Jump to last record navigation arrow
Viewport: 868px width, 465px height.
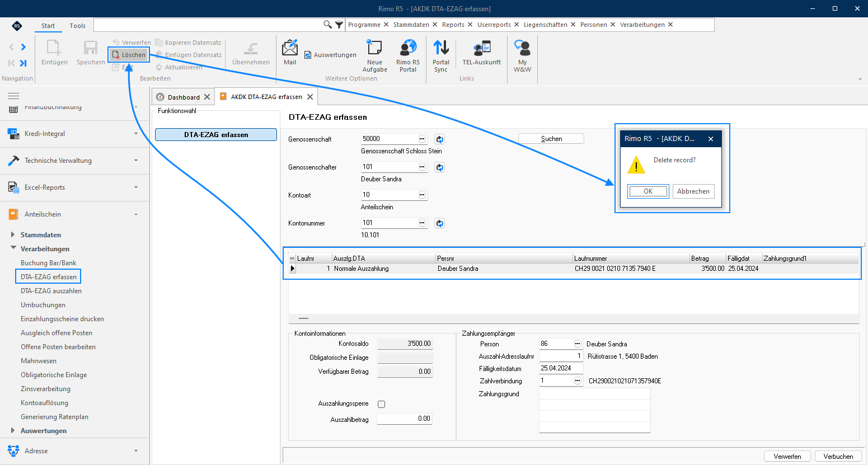(x=24, y=63)
